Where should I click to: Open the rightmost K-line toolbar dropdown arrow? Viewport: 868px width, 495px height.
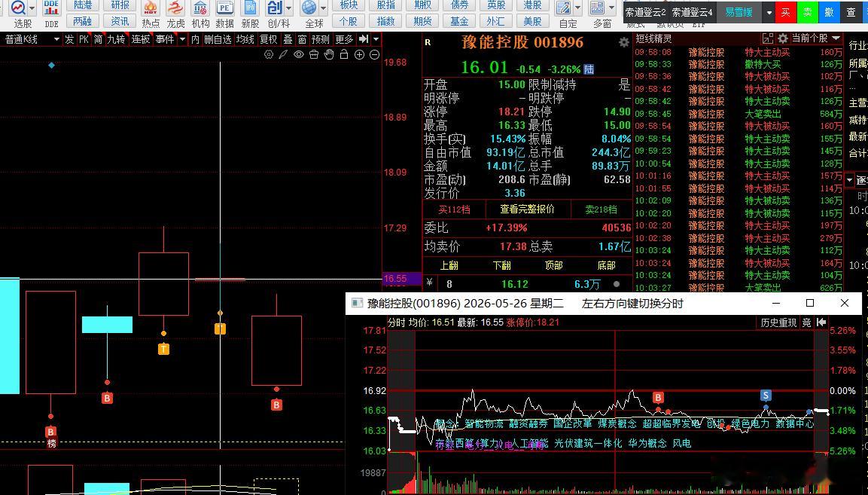(376, 39)
